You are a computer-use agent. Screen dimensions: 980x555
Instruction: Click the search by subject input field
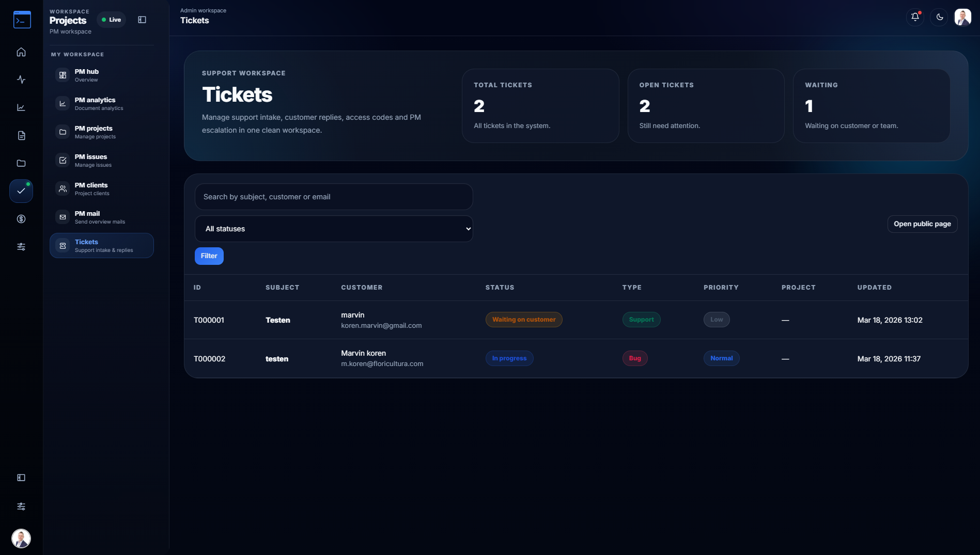[x=333, y=197]
